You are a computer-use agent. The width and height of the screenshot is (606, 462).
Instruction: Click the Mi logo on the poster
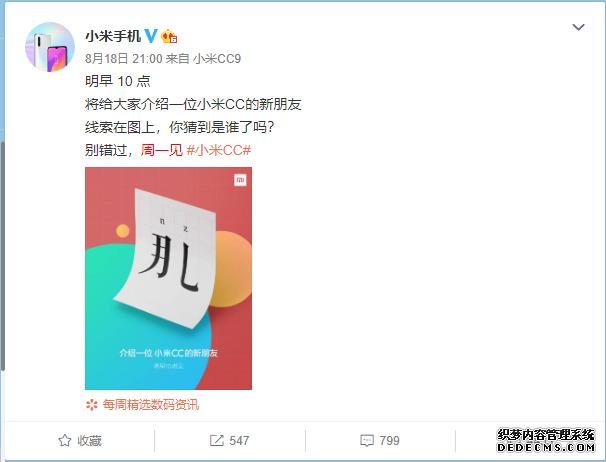[240, 180]
